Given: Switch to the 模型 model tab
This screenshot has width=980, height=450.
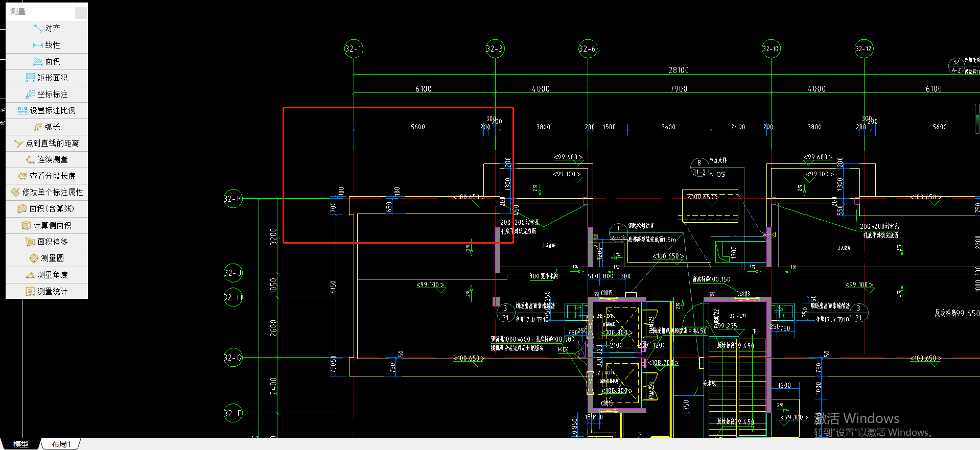Looking at the screenshot, I should (x=21, y=444).
